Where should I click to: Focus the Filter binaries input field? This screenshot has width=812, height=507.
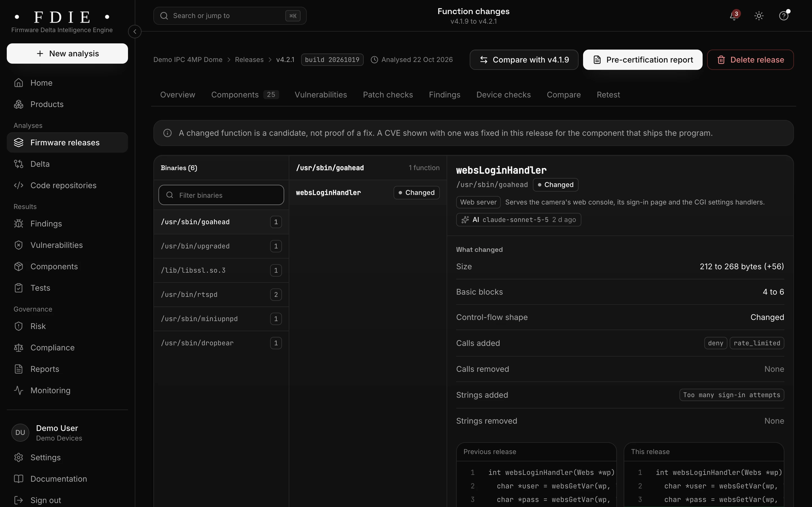[221, 195]
